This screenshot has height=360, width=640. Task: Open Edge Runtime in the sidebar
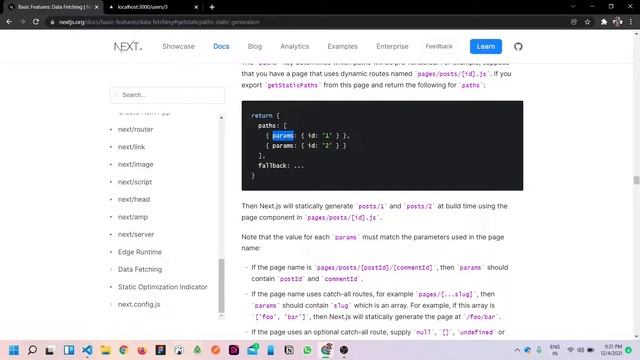tap(140, 252)
